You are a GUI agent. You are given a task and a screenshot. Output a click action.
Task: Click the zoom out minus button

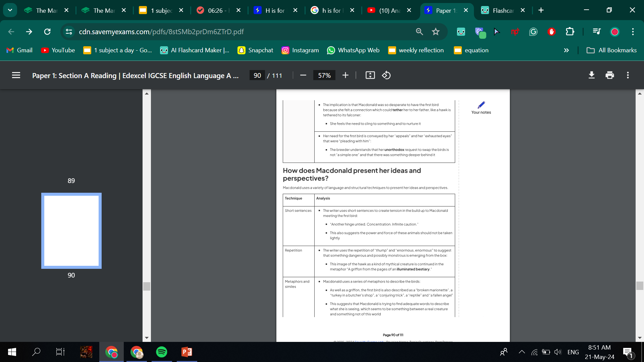(x=303, y=75)
